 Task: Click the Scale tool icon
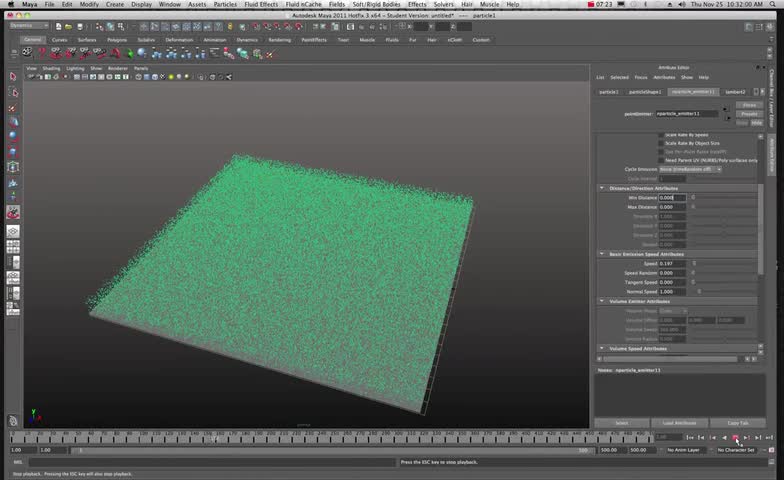coord(13,151)
